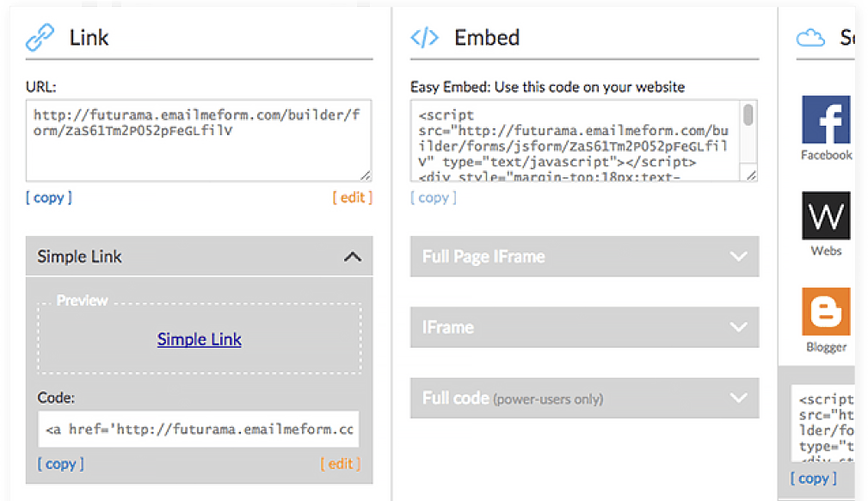
Task: Click the 'Code:' label
Action: coord(56,398)
